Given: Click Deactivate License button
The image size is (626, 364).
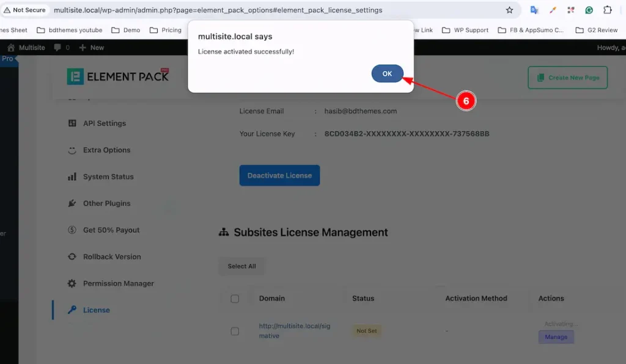Looking at the screenshot, I should click(x=279, y=175).
